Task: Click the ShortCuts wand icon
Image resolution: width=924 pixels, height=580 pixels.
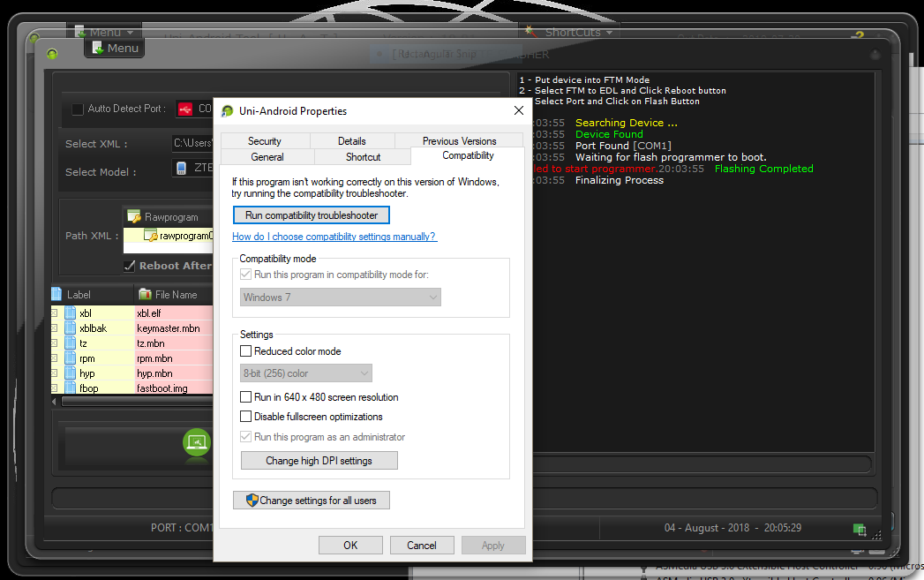Action: click(531, 31)
